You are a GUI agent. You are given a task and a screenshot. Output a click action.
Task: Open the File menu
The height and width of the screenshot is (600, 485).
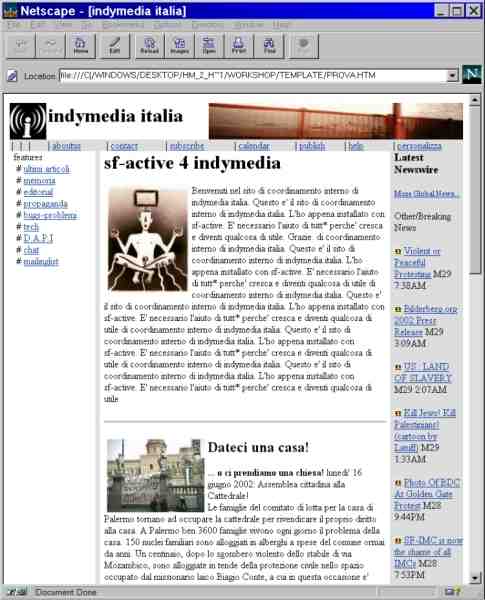click(x=15, y=25)
